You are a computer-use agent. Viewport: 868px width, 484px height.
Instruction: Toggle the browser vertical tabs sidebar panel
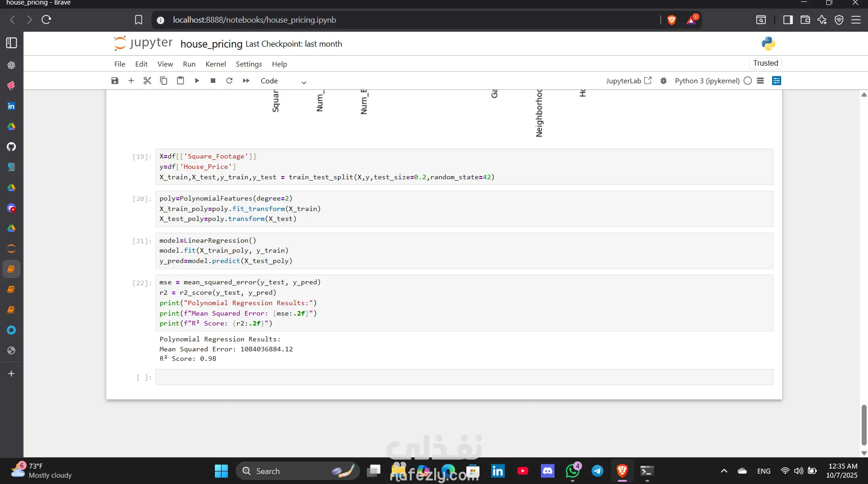12,43
